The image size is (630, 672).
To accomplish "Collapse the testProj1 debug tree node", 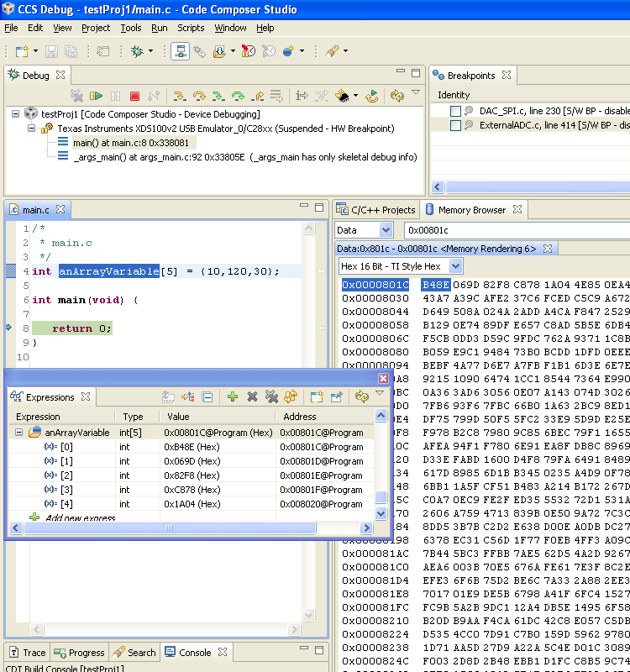I will pos(17,114).
